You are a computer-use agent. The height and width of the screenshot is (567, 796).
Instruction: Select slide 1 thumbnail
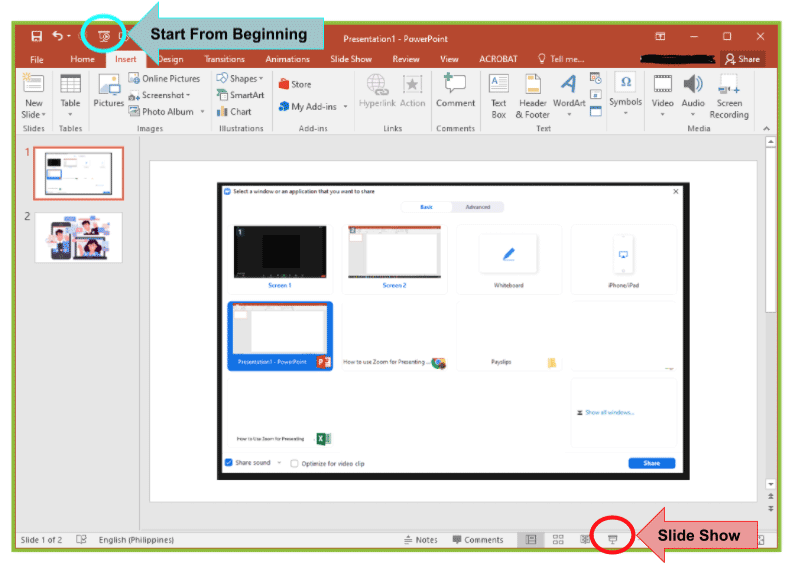[79, 174]
